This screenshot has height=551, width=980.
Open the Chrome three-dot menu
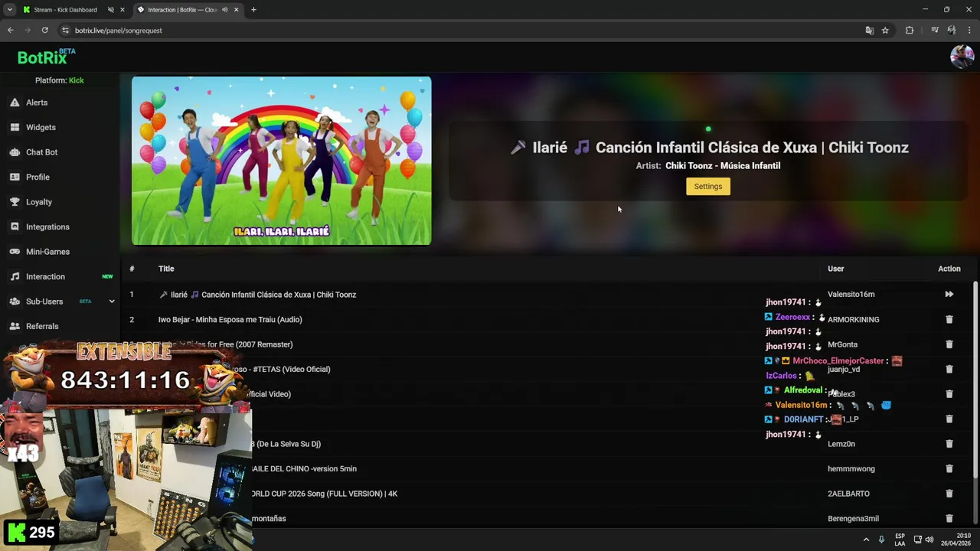pos(969,31)
